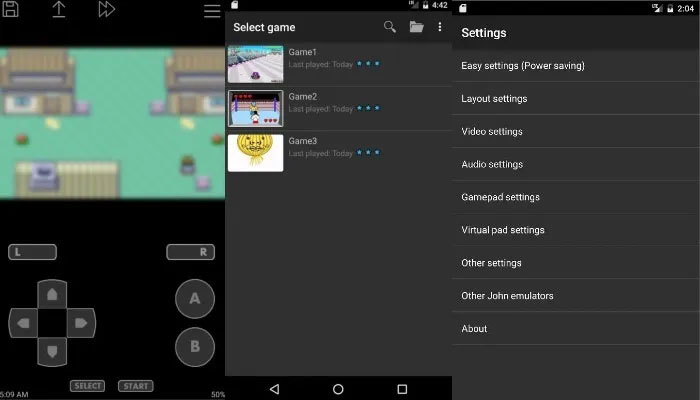The image size is (700, 400).
Task: Tap the virtual B button
Action: click(x=195, y=347)
